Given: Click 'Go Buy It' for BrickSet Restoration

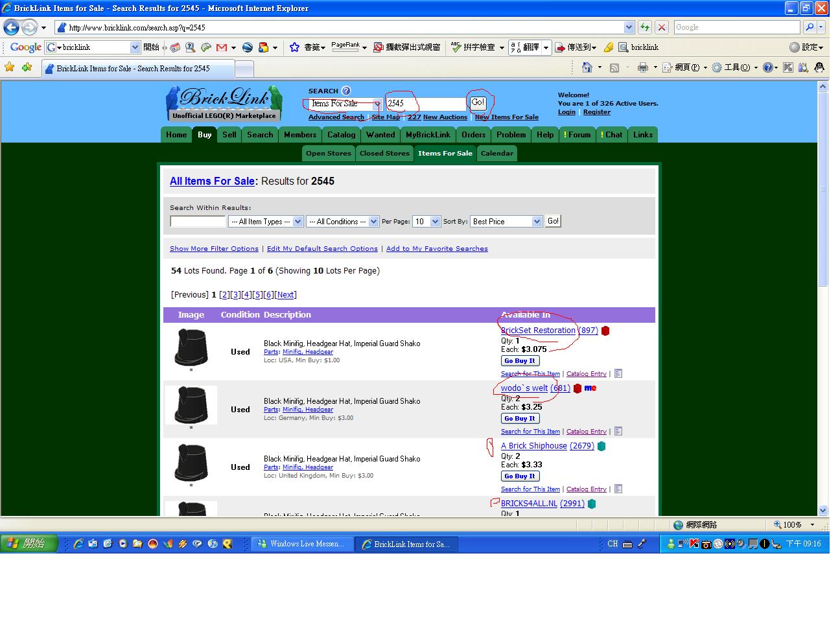Looking at the screenshot, I should (520, 361).
